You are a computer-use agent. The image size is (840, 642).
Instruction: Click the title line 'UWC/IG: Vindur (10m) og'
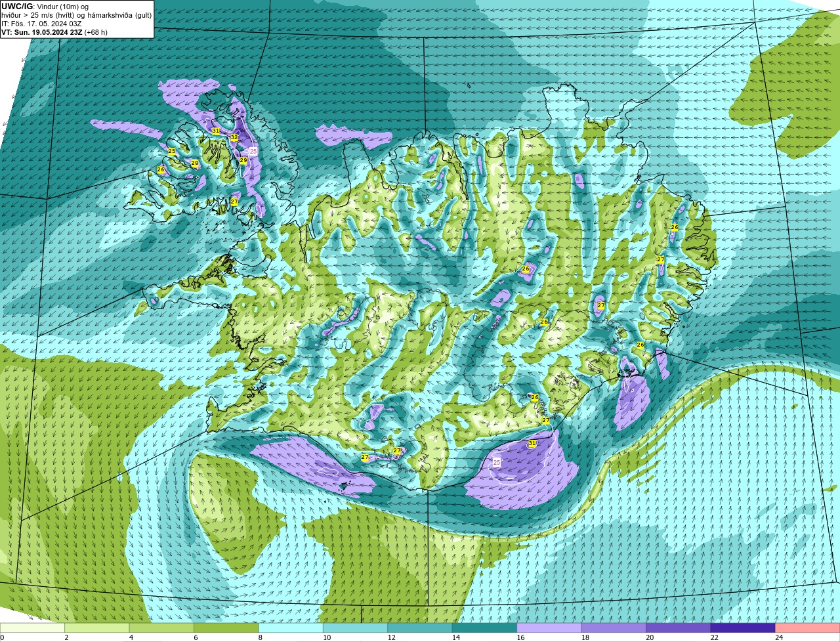point(45,7)
